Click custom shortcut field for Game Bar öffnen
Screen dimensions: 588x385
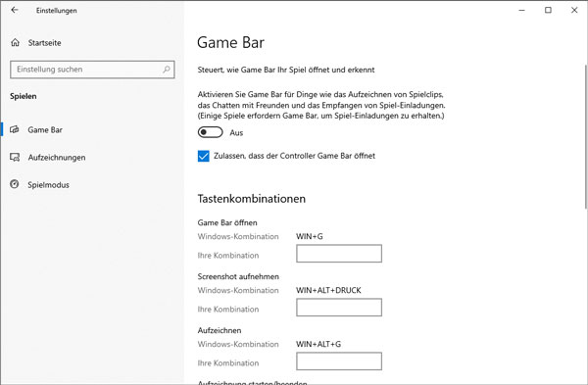coord(339,254)
